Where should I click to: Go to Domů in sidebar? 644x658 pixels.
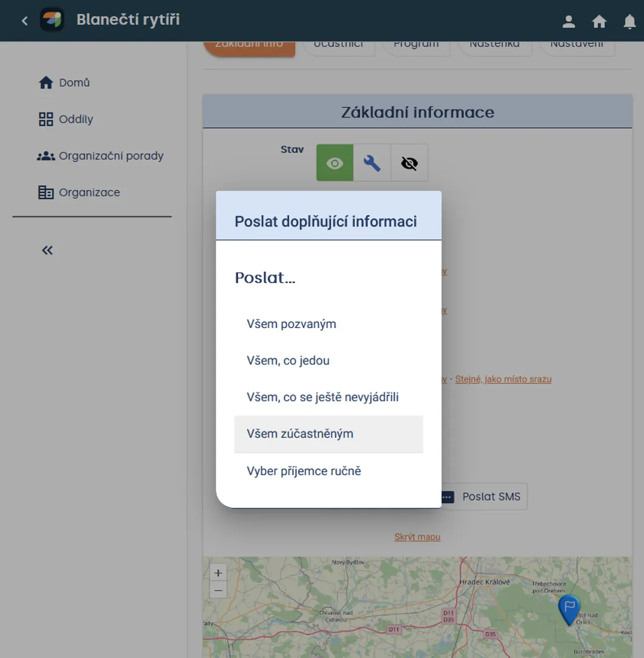click(x=74, y=83)
